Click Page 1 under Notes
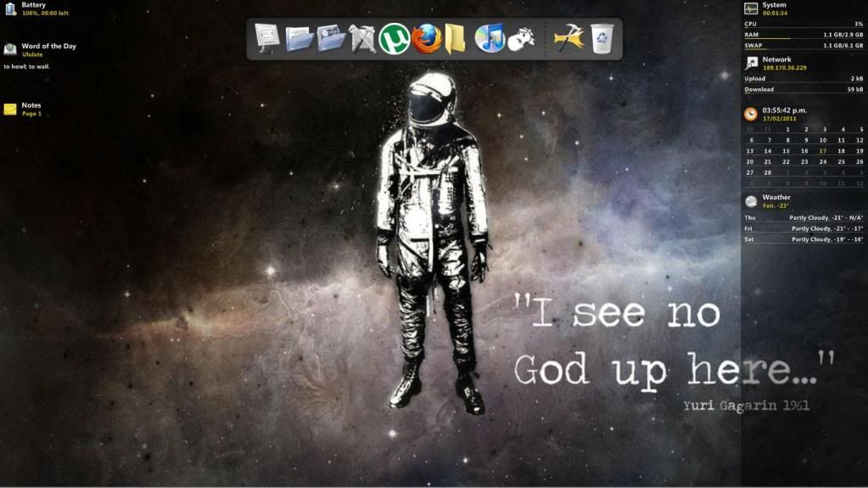 [31, 114]
